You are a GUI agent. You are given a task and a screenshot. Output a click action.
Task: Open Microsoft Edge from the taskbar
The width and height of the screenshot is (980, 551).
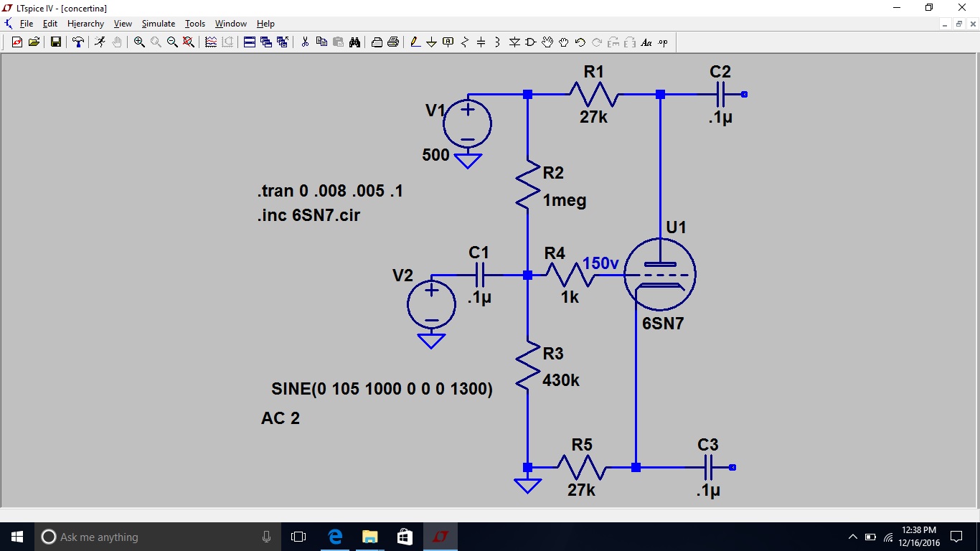coord(335,537)
